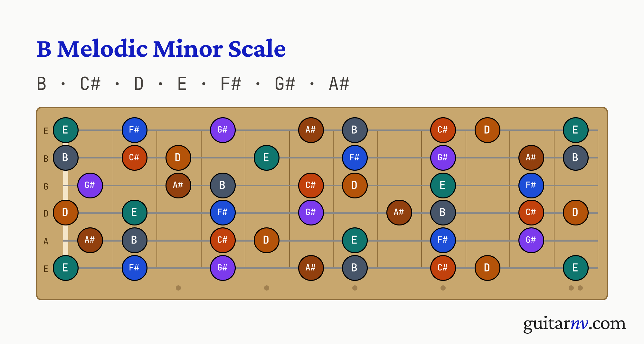
Task: Click the open E note on the bottom string
Action: click(66, 268)
